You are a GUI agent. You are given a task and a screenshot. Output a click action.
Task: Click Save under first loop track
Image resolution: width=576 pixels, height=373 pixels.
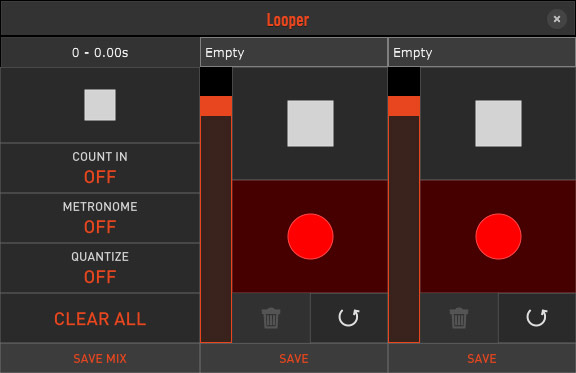[x=294, y=358]
